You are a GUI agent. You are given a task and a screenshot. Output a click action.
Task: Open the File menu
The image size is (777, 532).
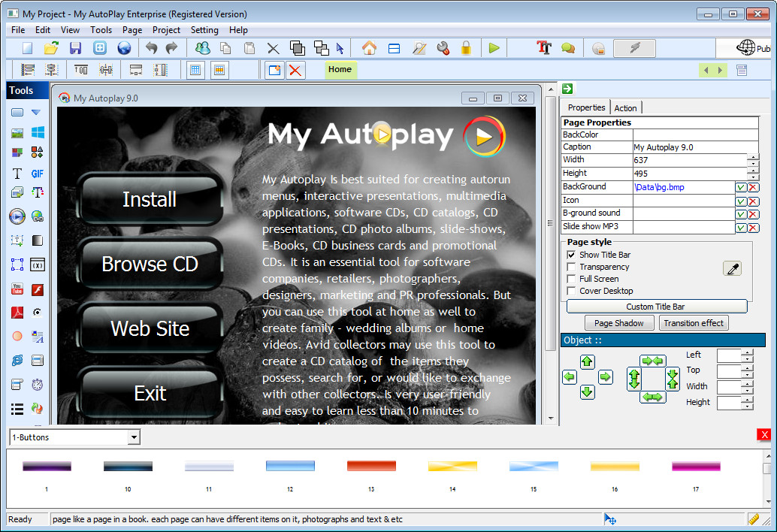(x=18, y=30)
